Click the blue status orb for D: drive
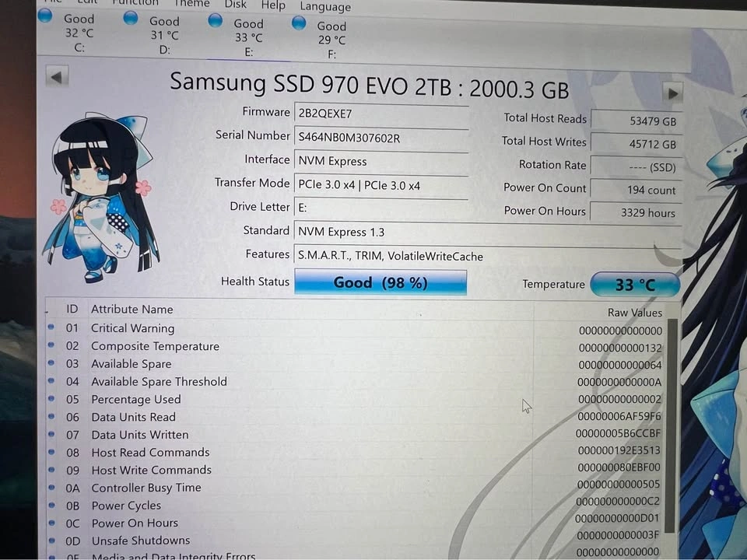 [x=130, y=18]
